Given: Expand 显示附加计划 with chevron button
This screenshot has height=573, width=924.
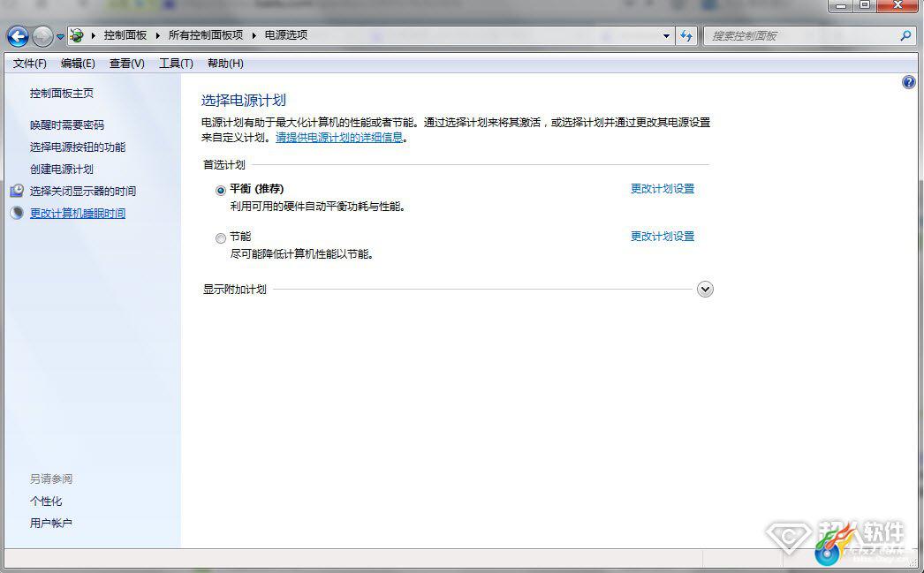Looking at the screenshot, I should pos(705,290).
